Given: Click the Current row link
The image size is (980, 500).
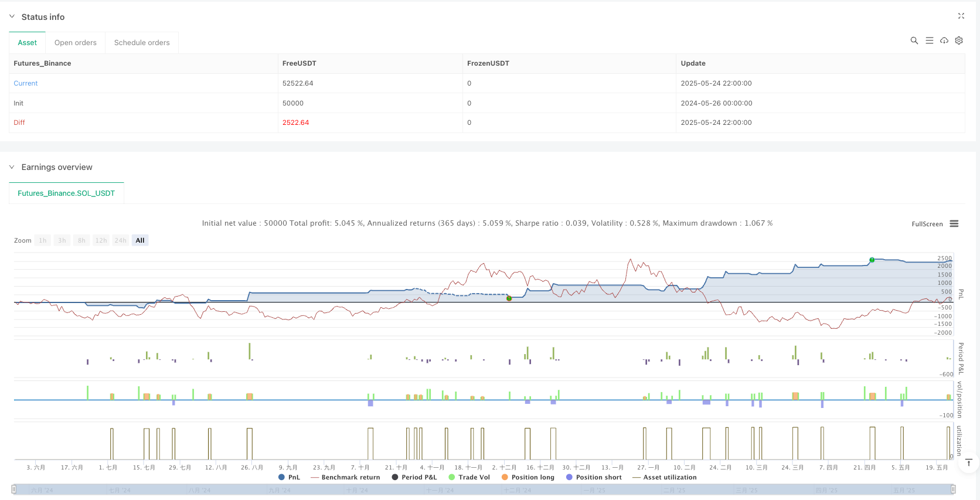Looking at the screenshot, I should [26, 83].
